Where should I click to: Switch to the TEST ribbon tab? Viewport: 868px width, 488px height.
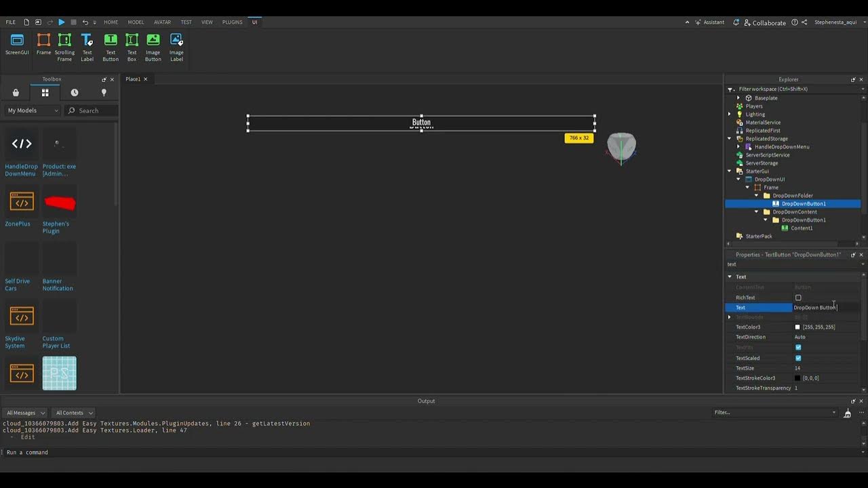[186, 22]
